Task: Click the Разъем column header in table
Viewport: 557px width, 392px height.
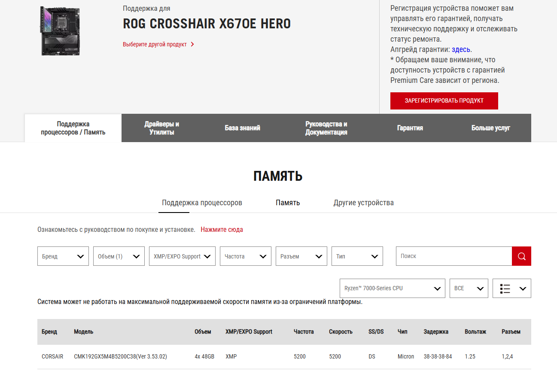Action: click(511, 332)
